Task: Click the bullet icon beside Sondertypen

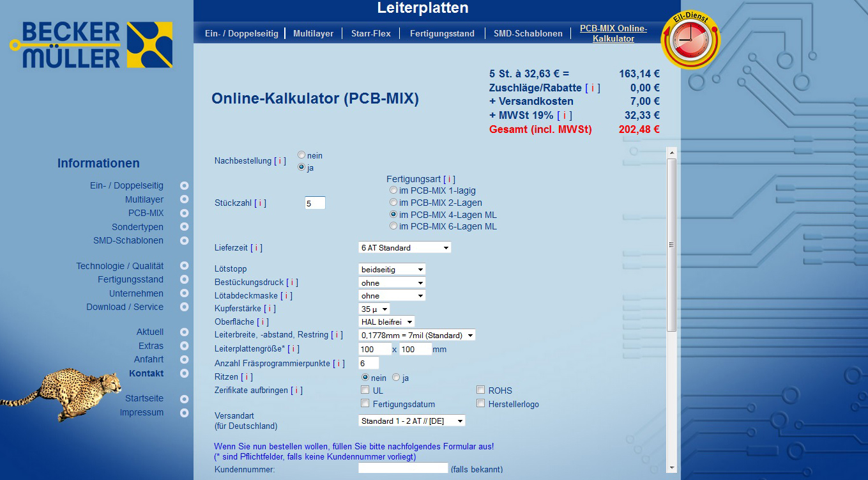Action: click(x=184, y=228)
